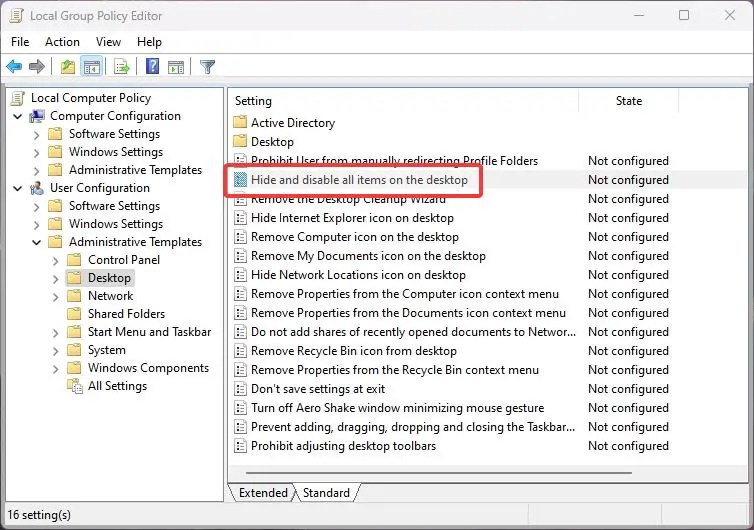
Task: Expand the System tree node
Action: [x=56, y=351]
